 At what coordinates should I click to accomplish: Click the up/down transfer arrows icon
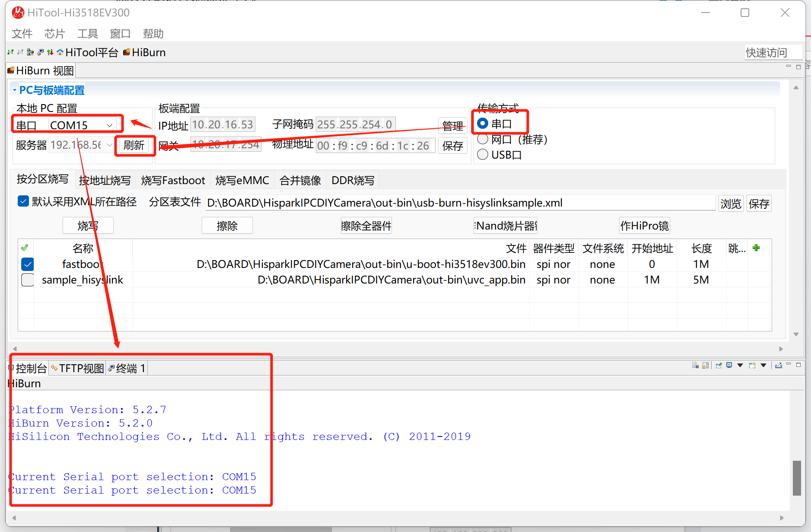(50, 52)
